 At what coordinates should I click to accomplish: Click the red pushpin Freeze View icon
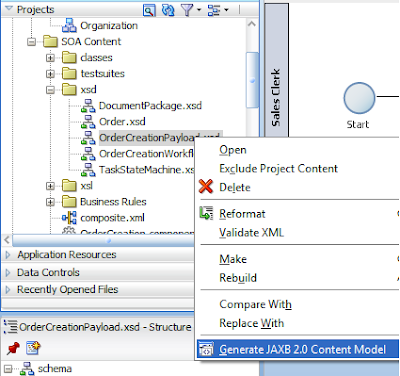coord(13,349)
